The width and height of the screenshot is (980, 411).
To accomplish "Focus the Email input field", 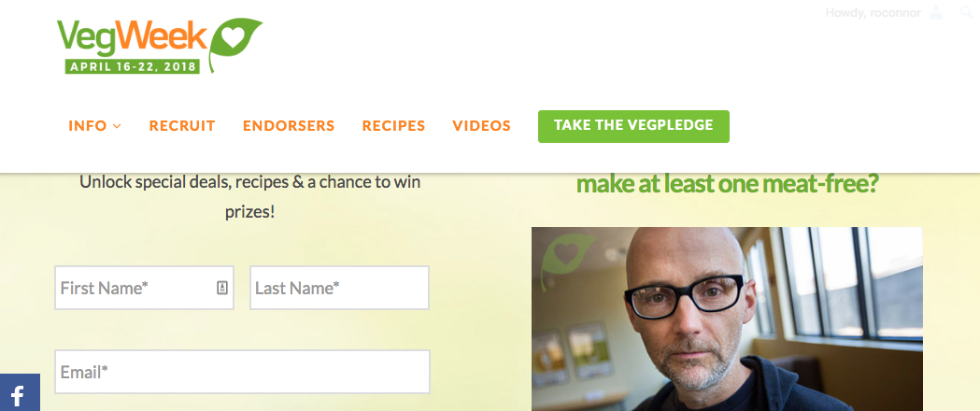I will [x=242, y=372].
